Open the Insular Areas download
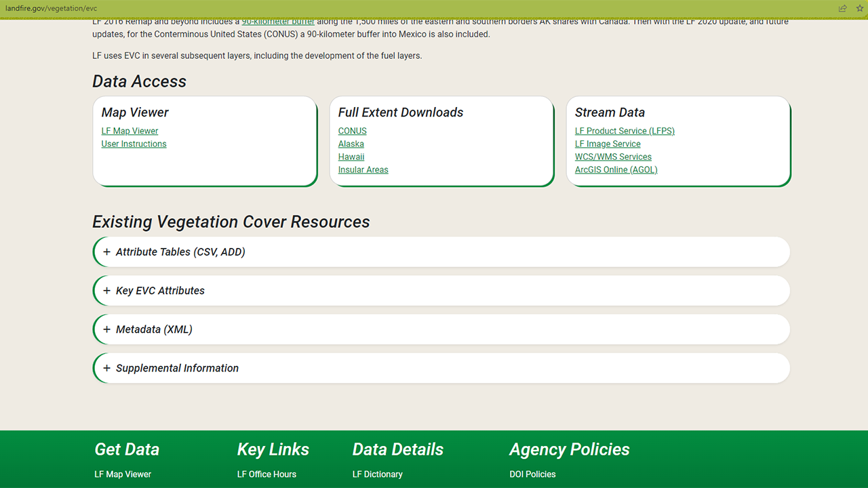 [x=363, y=169]
